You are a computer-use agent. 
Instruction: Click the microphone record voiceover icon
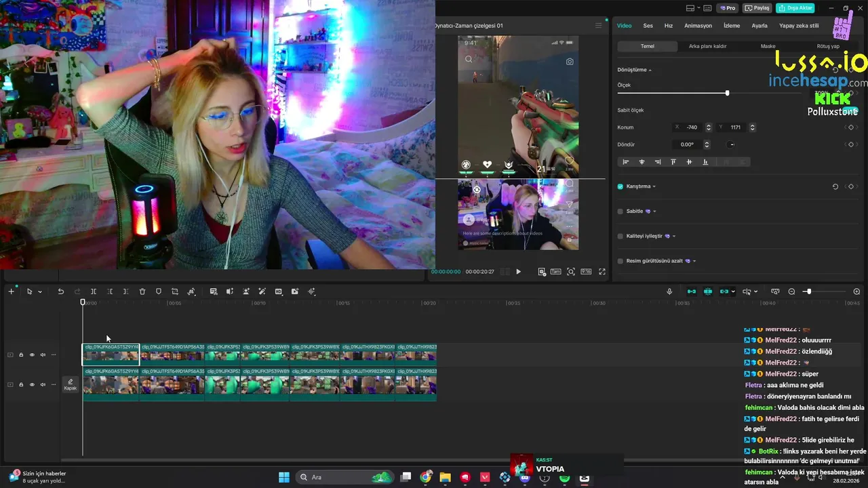point(669,291)
